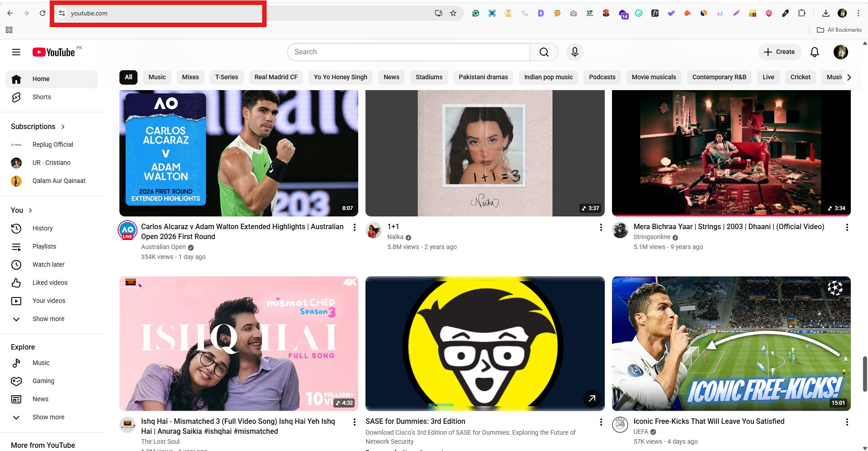
Task: Open History from the sidebar icon
Action: click(16, 228)
